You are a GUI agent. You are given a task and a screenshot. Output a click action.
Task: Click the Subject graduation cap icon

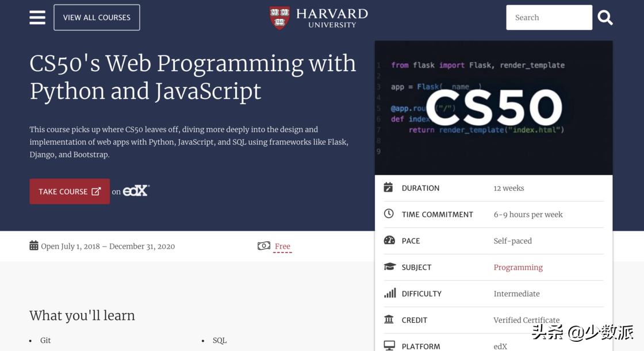pos(389,267)
